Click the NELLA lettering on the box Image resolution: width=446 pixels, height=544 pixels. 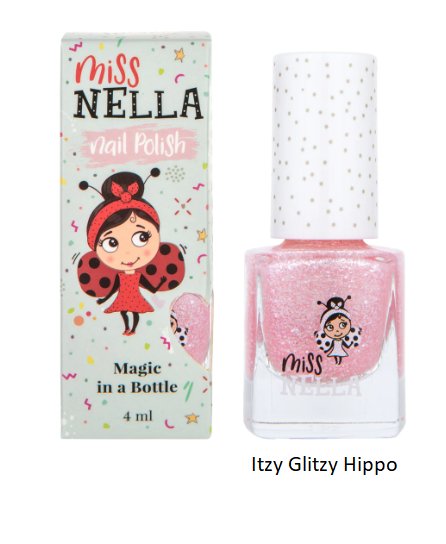click(x=138, y=103)
